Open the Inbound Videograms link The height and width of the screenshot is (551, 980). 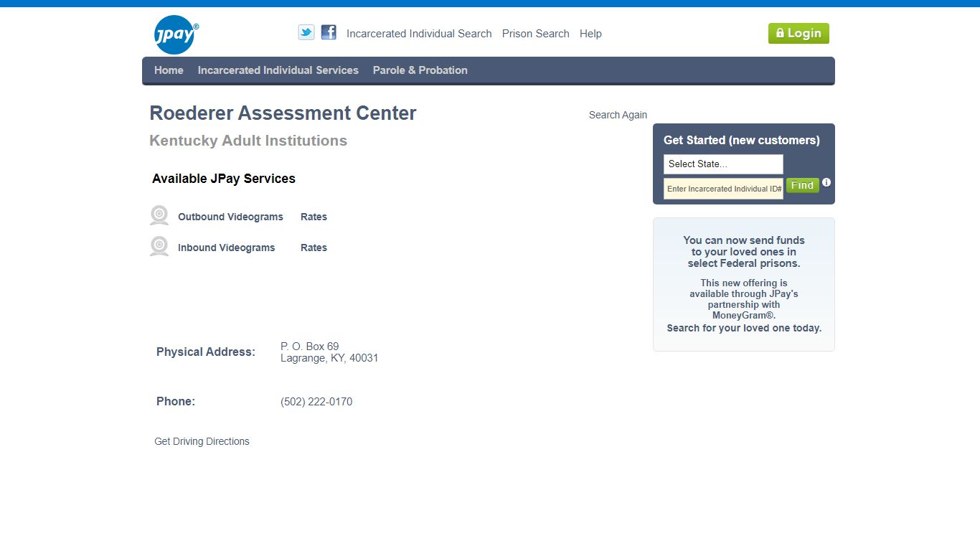[x=227, y=248]
